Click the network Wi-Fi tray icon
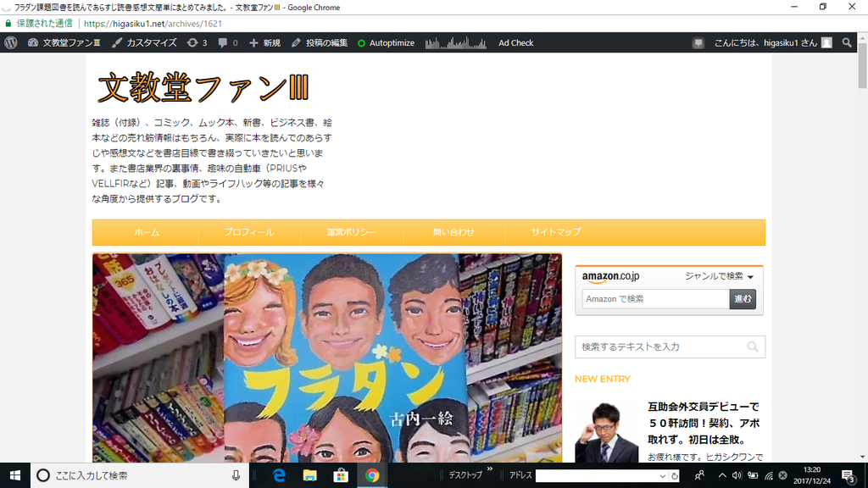The image size is (868, 488). coord(769,475)
